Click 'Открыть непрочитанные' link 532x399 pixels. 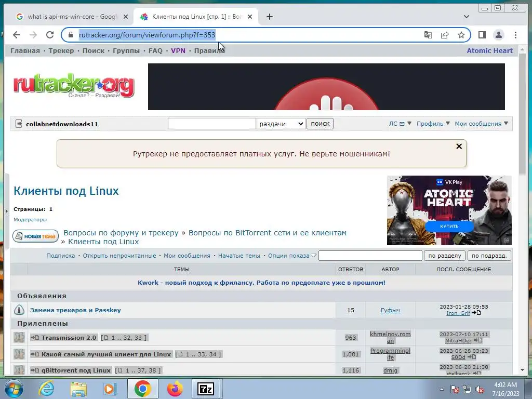click(x=119, y=256)
